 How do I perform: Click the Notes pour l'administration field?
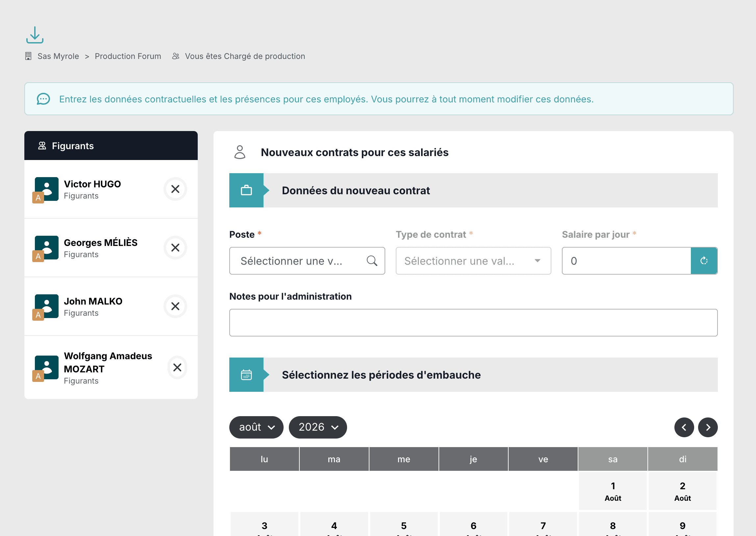[473, 322]
